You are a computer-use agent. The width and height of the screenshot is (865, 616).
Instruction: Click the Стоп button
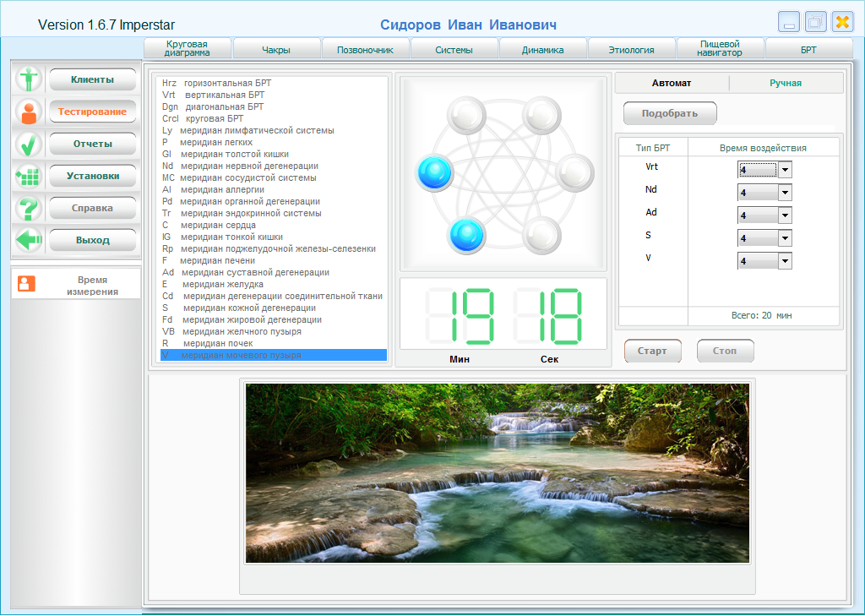point(725,351)
